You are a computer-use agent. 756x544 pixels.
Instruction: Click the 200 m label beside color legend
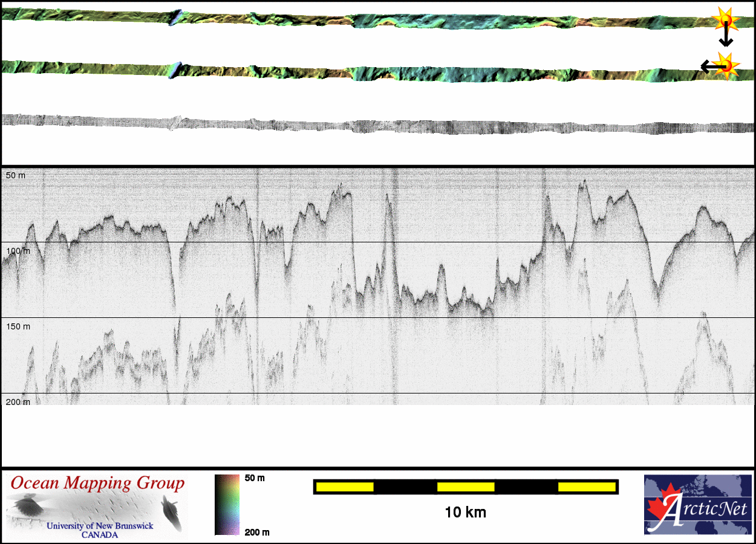coord(256,533)
